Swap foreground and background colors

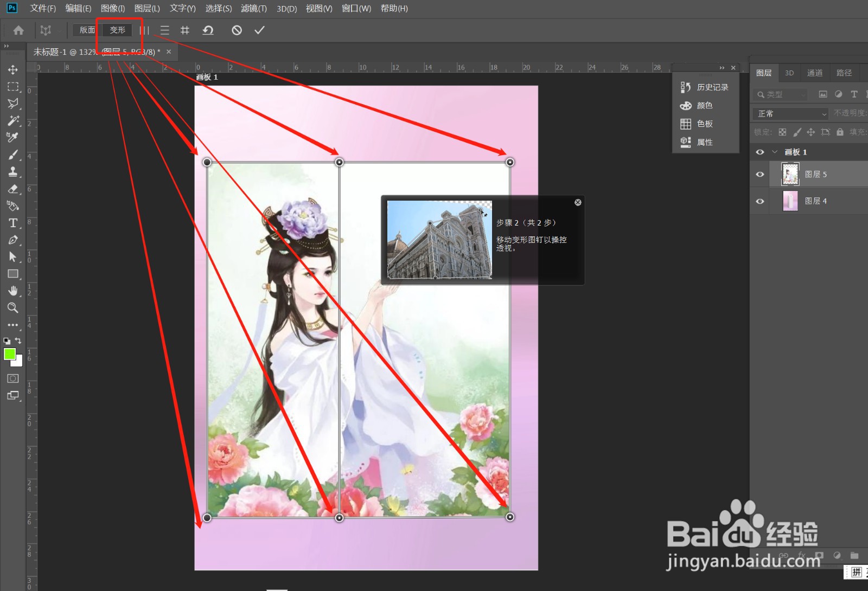18,341
